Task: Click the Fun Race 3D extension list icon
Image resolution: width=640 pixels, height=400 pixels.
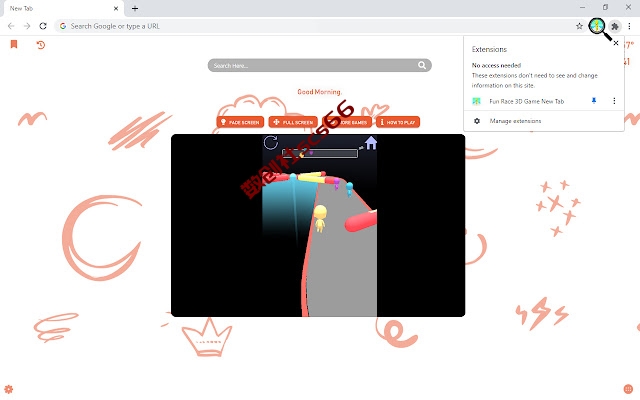Action: 476,101
